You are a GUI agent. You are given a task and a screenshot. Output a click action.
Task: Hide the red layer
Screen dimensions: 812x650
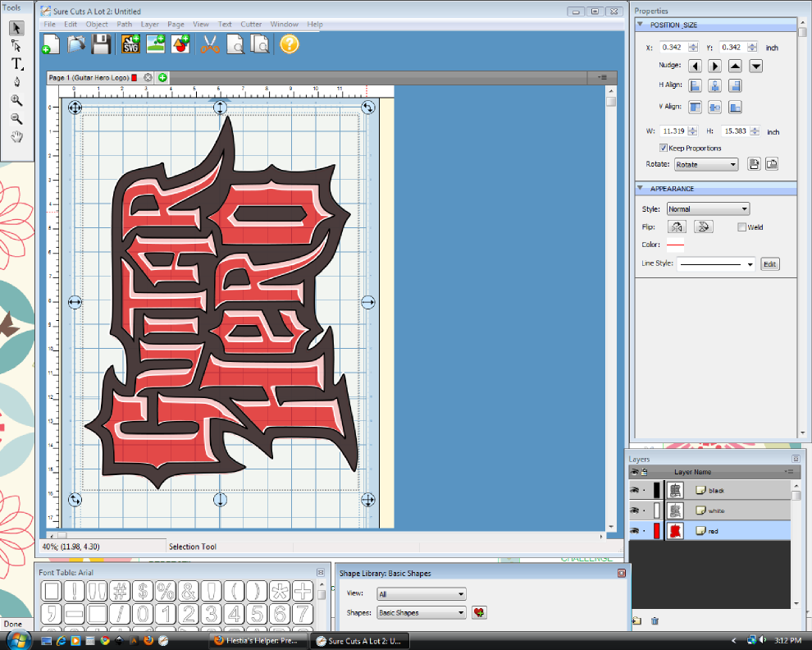tap(634, 531)
